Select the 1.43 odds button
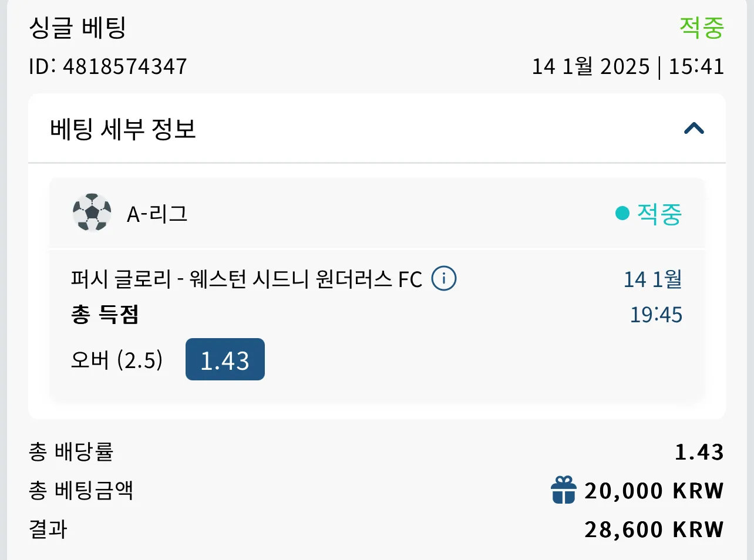This screenshot has height=560, width=754. [x=225, y=359]
